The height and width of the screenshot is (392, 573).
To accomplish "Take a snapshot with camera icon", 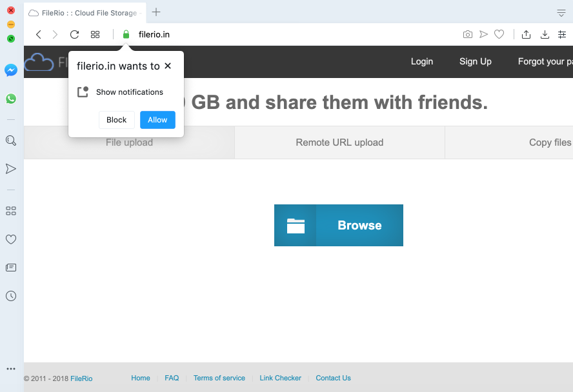I will [468, 34].
